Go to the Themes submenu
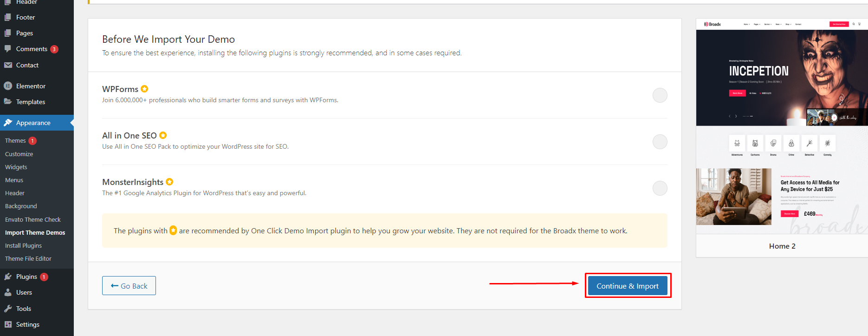Image resolution: width=868 pixels, height=336 pixels. [15, 140]
